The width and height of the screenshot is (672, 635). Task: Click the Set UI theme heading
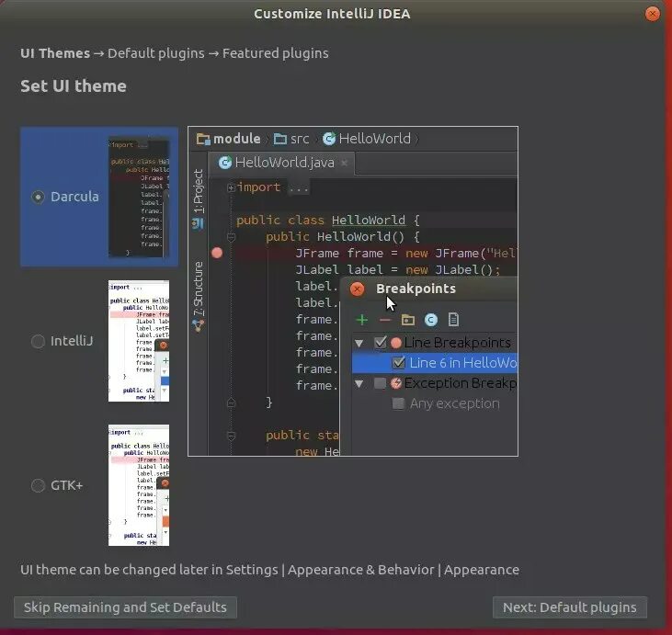tap(74, 86)
